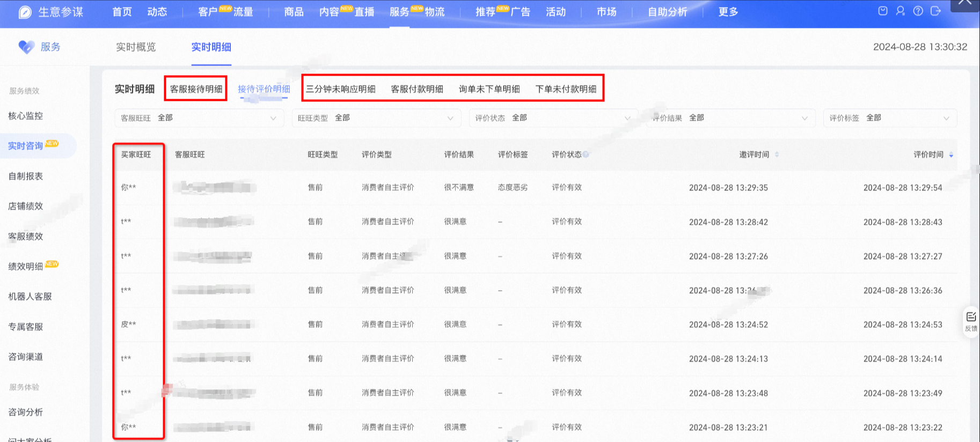The width and height of the screenshot is (980, 442).
Task: Open 自制报表 in the sidebar
Action: tap(26, 176)
